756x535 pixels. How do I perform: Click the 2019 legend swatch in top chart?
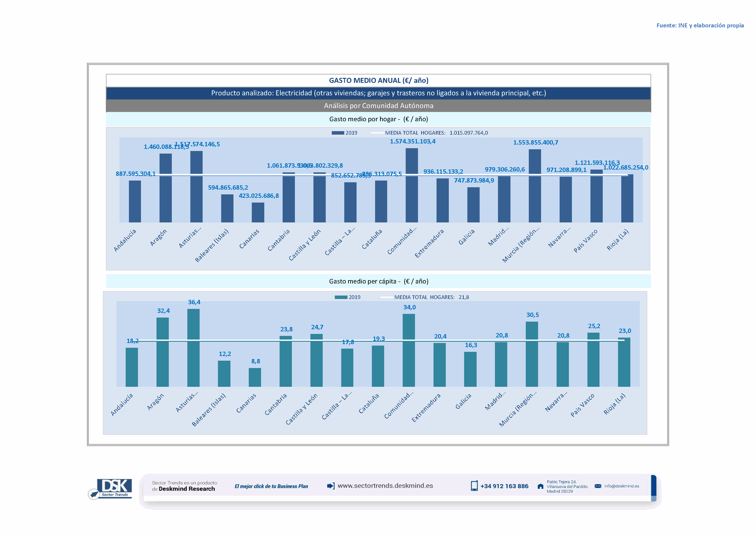338,133
